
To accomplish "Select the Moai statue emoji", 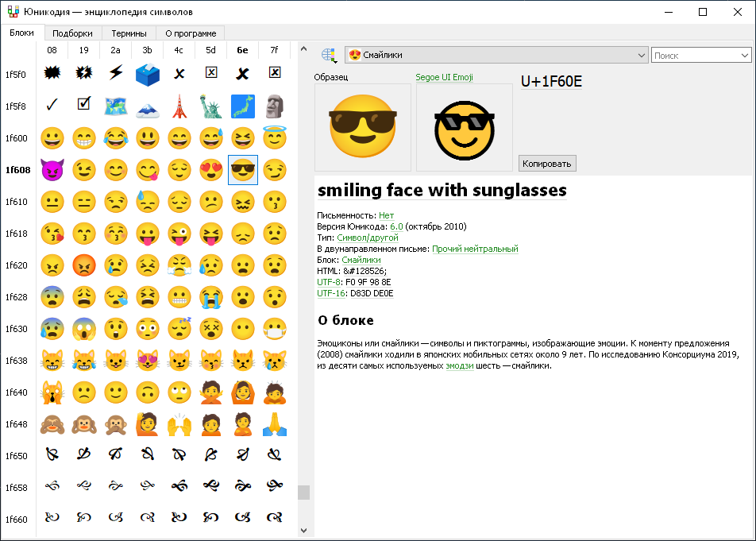I will tap(274, 106).
